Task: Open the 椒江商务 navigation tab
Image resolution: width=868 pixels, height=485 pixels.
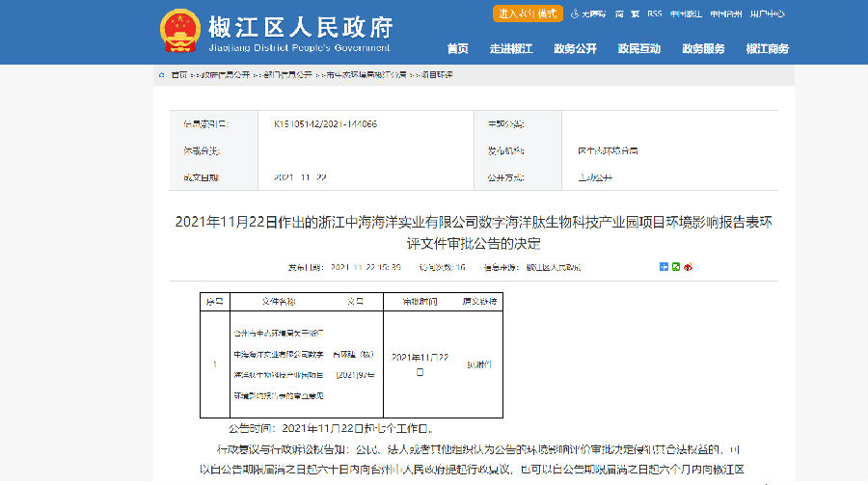Action: tap(767, 49)
